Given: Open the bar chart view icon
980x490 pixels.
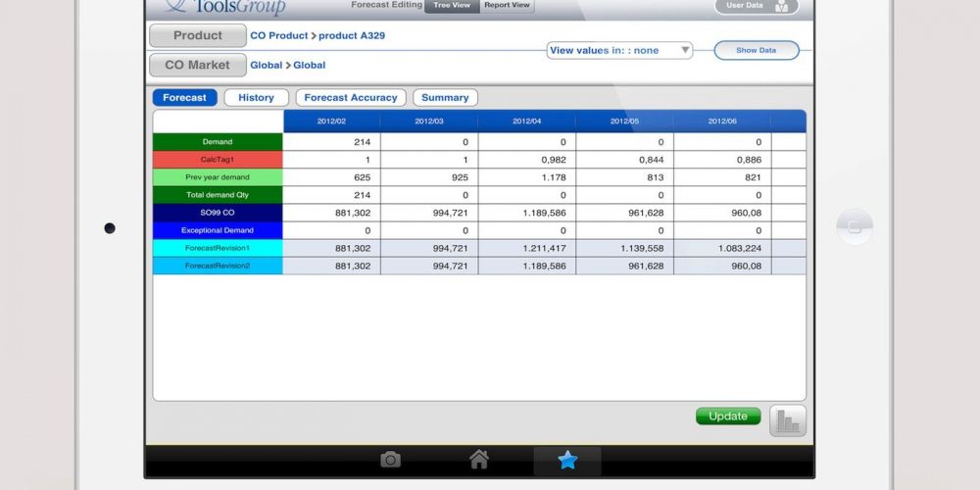Looking at the screenshot, I should [x=788, y=419].
